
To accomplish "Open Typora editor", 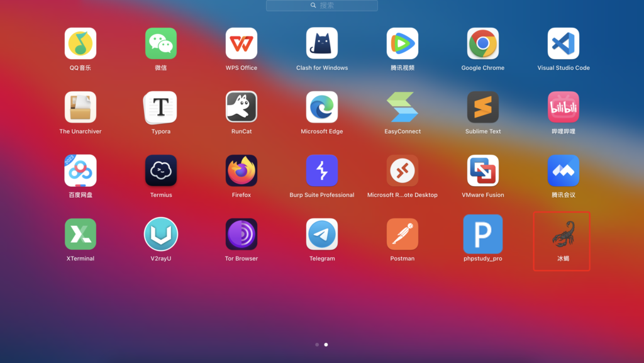I will (161, 107).
